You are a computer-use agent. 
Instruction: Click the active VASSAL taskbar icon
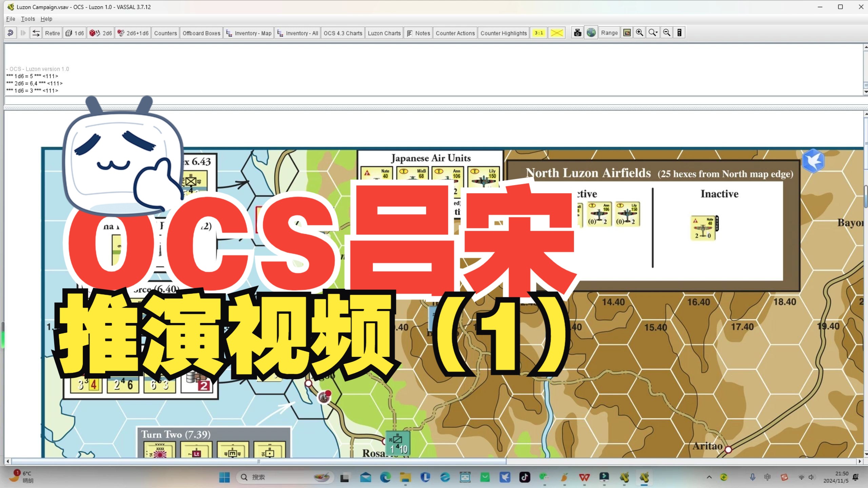coord(644,477)
